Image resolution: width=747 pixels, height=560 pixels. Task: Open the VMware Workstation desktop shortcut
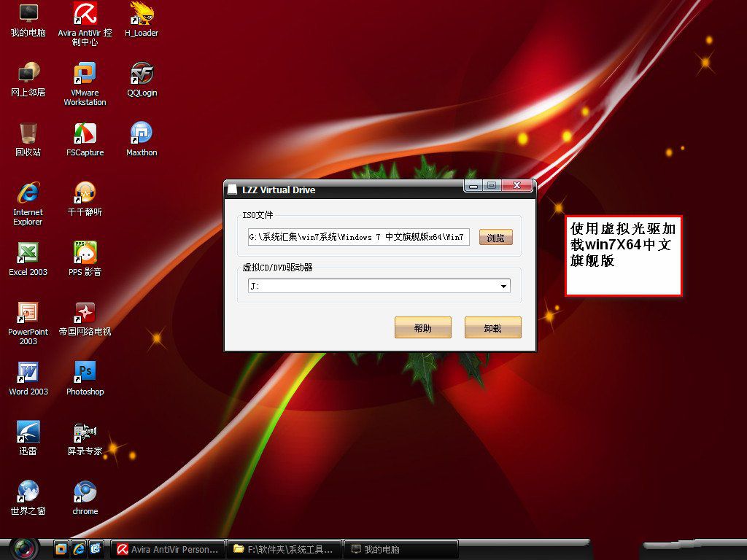[85, 74]
